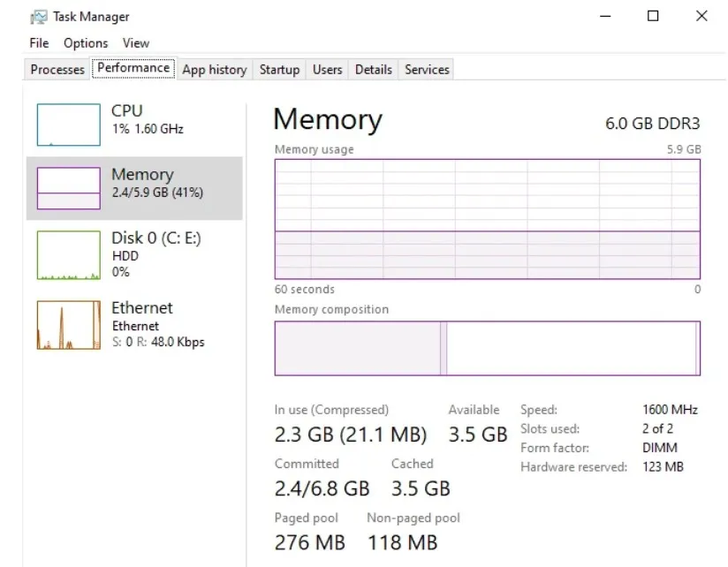
Task: Switch to the Startup tab
Action: (278, 69)
